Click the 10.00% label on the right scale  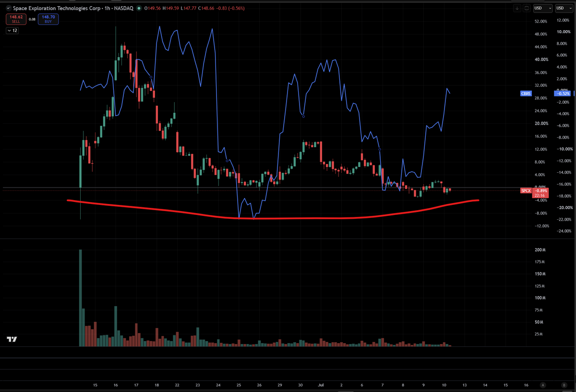(x=563, y=32)
